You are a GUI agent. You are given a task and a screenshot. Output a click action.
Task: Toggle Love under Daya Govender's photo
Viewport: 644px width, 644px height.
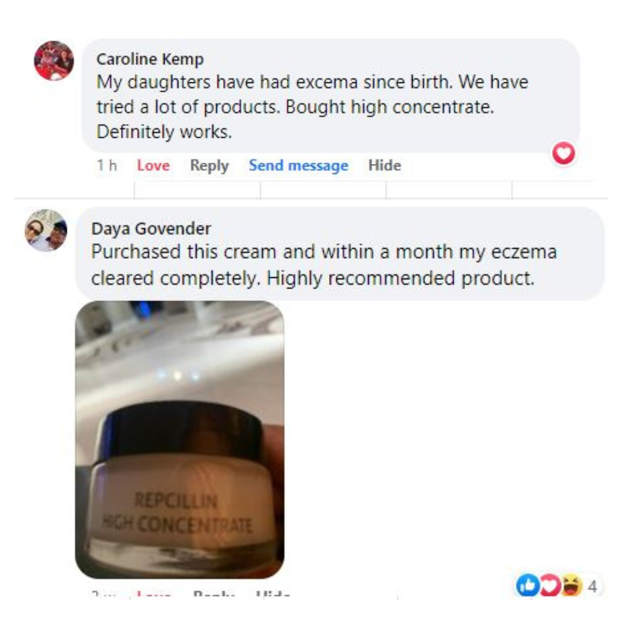(153, 593)
